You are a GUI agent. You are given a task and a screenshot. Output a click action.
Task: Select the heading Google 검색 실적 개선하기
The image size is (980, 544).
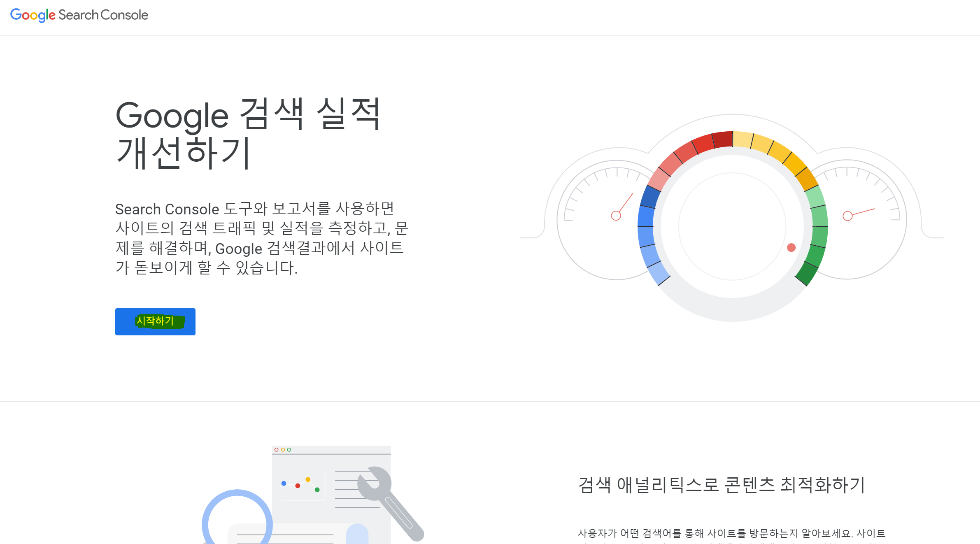tap(248, 134)
